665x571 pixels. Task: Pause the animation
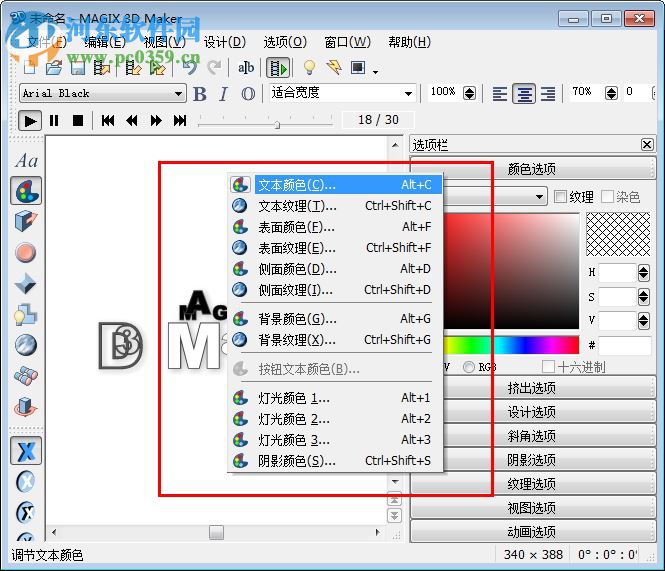[x=54, y=121]
